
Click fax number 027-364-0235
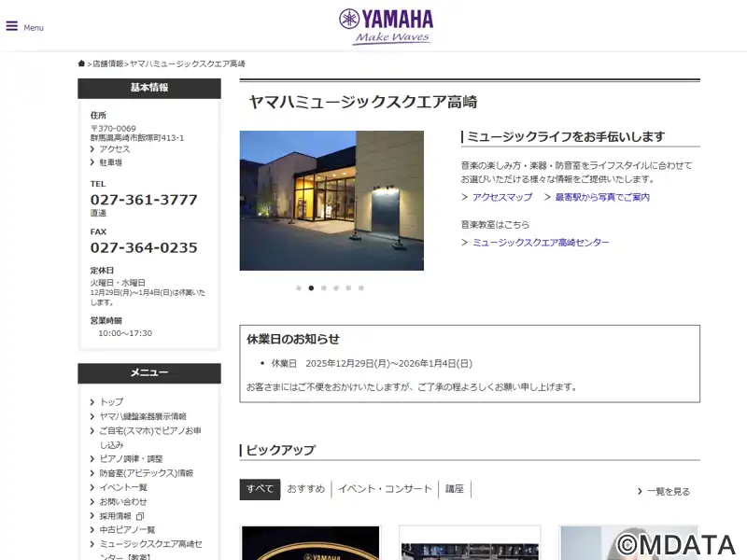click(144, 247)
